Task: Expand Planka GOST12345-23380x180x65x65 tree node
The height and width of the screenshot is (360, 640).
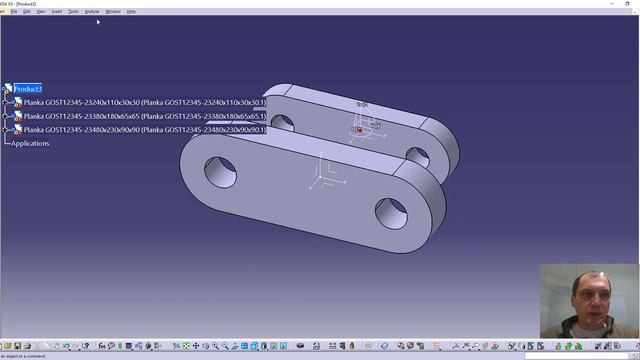Action: tap(5, 116)
